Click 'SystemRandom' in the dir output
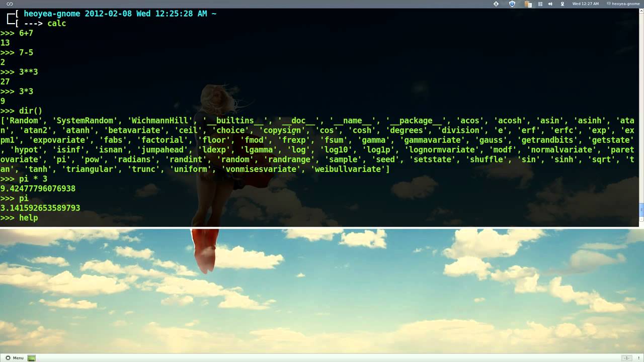The image size is (644, 362). [x=85, y=121]
